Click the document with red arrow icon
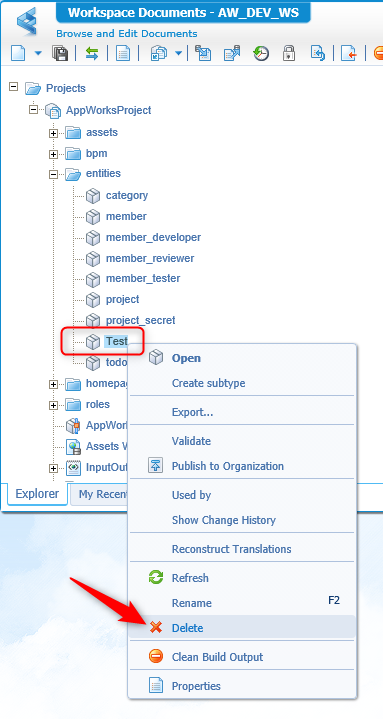The width and height of the screenshot is (383, 719). (349, 53)
